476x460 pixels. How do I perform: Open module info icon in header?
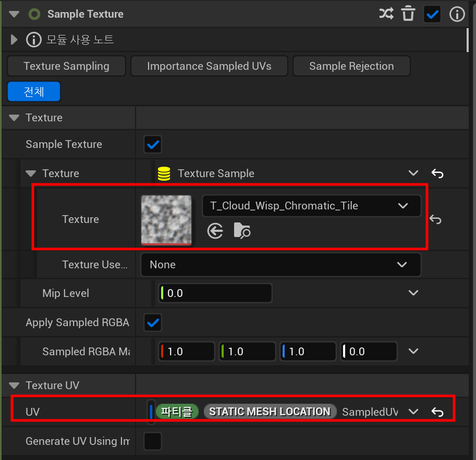tap(457, 14)
